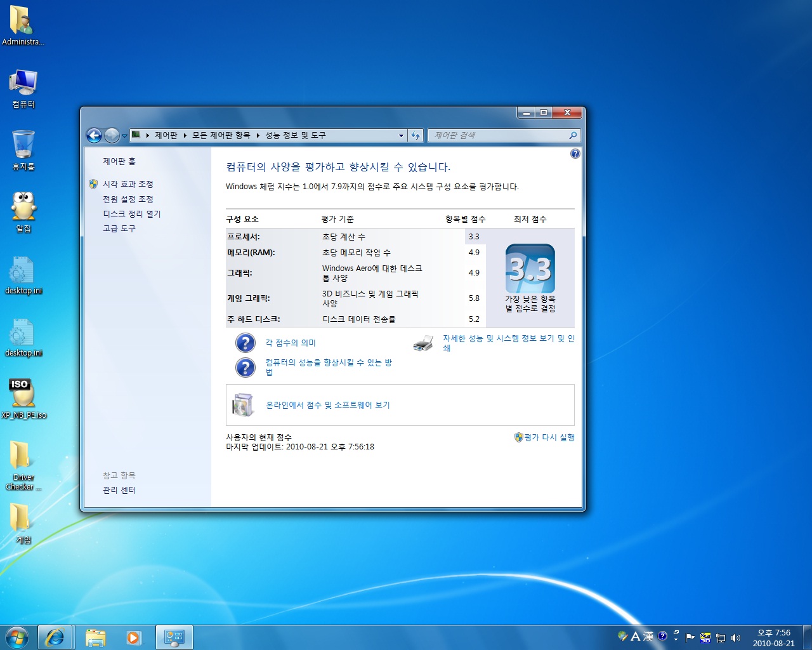This screenshot has height=650, width=812.
Task: Click the software box icon
Action: point(243,405)
